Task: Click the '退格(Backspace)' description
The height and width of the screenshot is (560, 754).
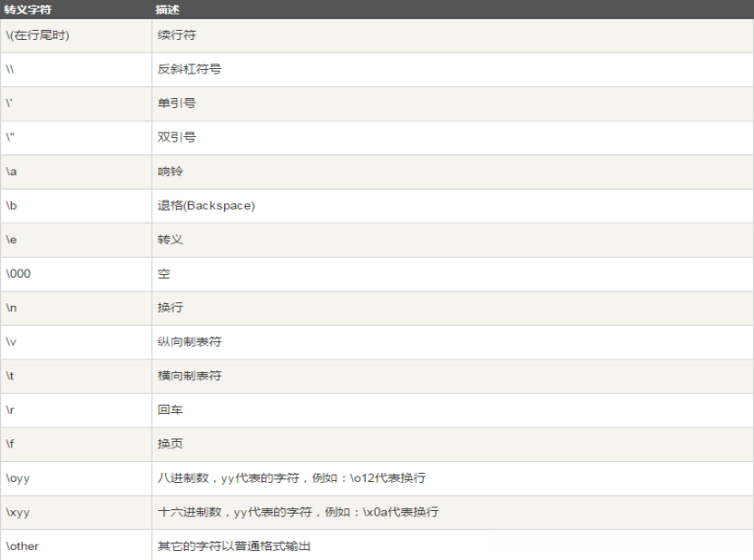Action: pyautogui.click(x=206, y=205)
